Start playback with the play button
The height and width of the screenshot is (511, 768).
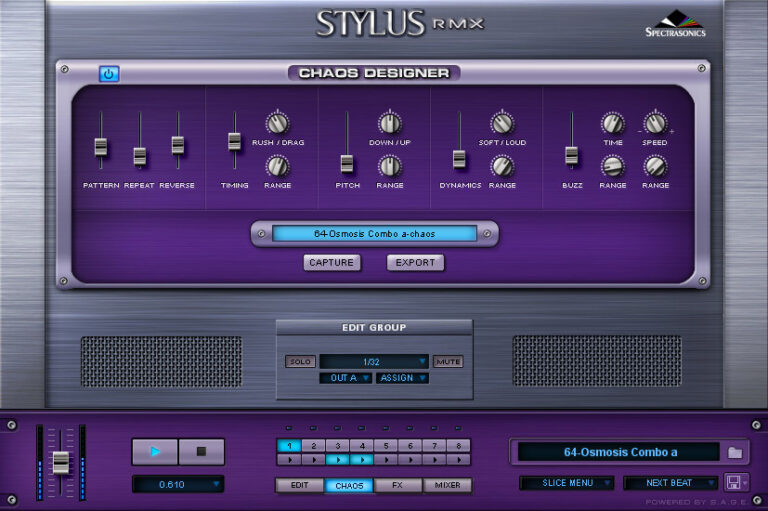coord(155,451)
